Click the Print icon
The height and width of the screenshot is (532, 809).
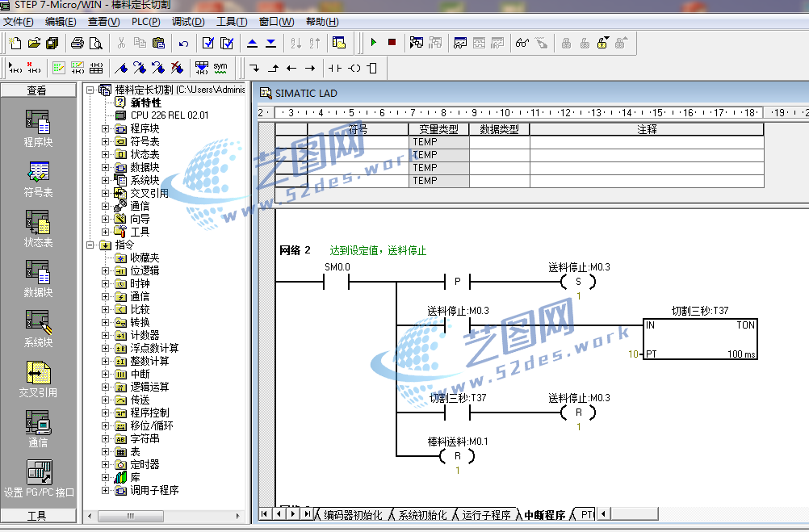coord(78,43)
